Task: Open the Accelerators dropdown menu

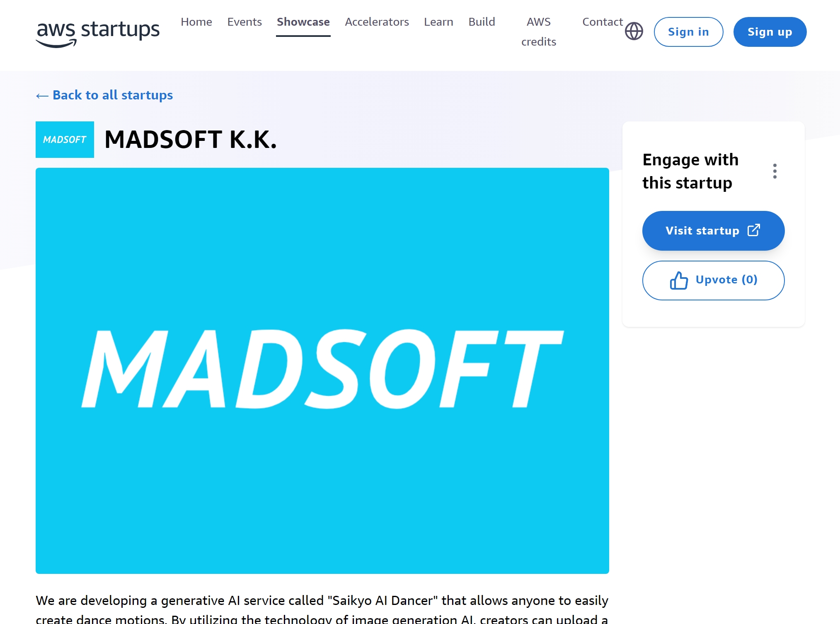Action: [377, 21]
